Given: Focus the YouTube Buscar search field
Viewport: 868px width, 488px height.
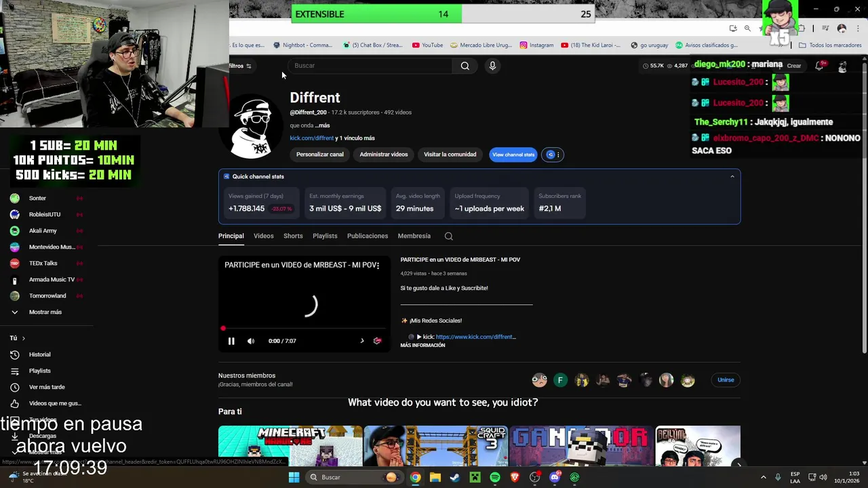Looking at the screenshot, I should [x=372, y=66].
